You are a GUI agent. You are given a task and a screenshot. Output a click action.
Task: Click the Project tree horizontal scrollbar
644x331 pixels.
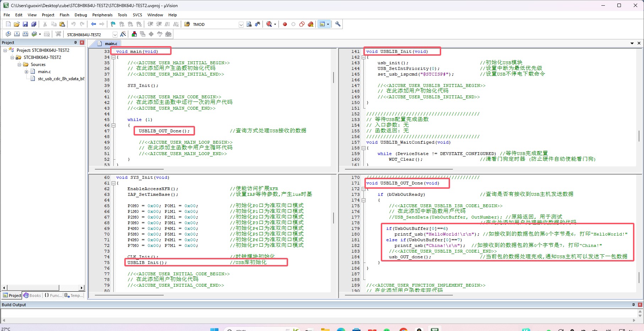click(43, 288)
